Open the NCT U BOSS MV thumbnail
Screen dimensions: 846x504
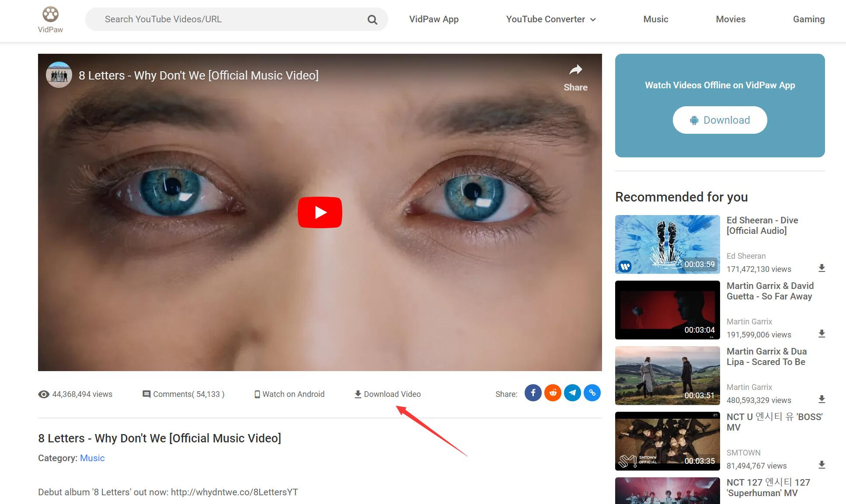pos(667,441)
